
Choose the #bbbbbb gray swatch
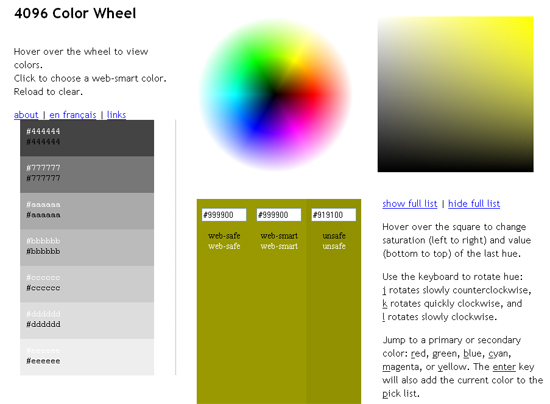(x=87, y=248)
